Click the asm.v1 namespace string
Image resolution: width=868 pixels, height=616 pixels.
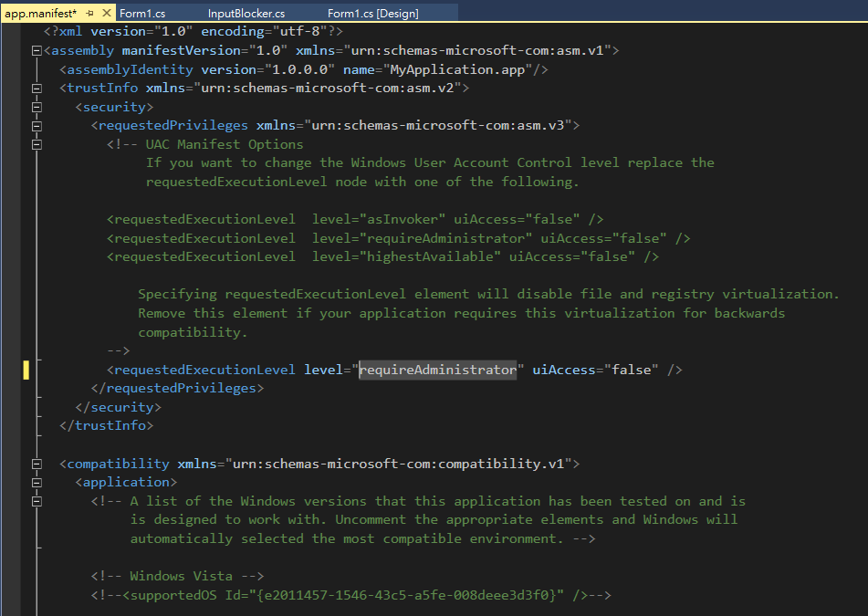pos(476,50)
